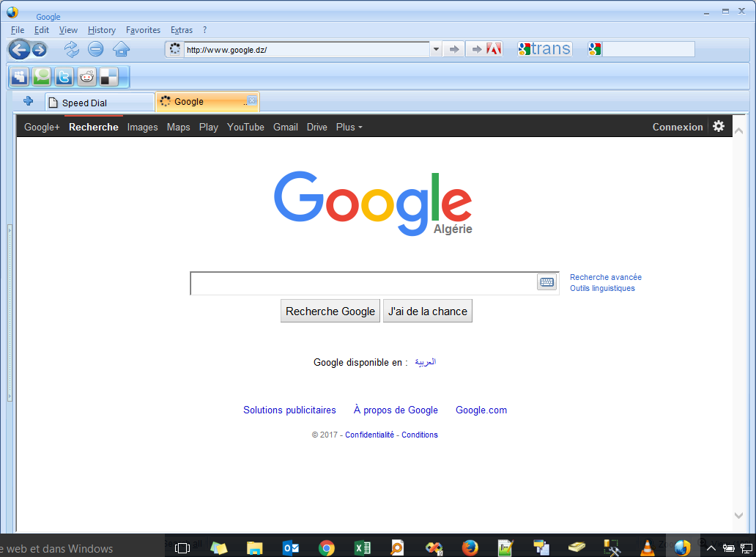756x557 pixels.
Task: Open the Google+ link
Action: pyautogui.click(x=42, y=127)
